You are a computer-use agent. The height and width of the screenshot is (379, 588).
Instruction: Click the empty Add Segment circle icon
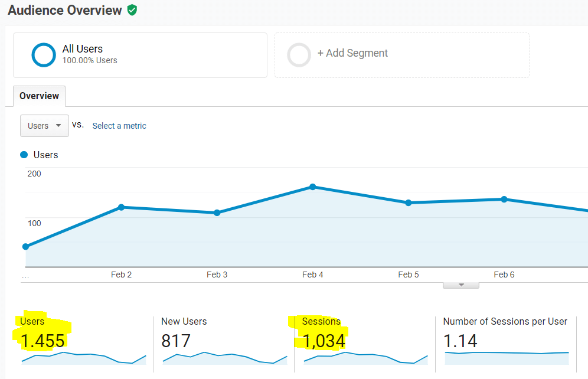[299, 54]
